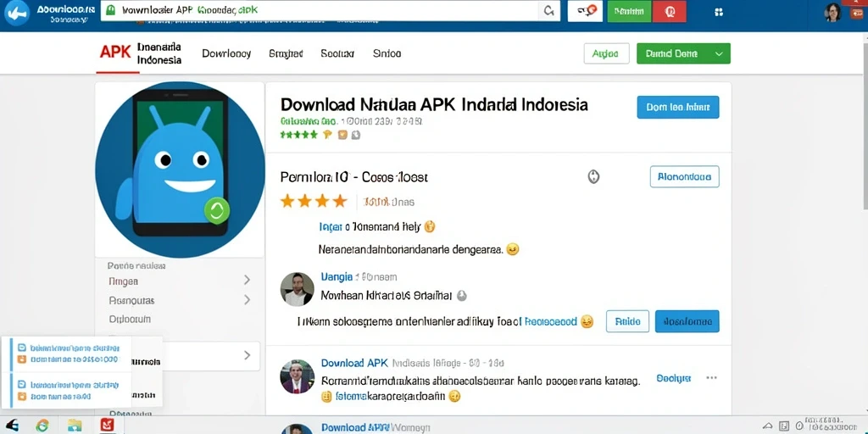Click blue icon in first notification
Viewport: 868px width, 434px height.
pyautogui.click(x=22, y=348)
